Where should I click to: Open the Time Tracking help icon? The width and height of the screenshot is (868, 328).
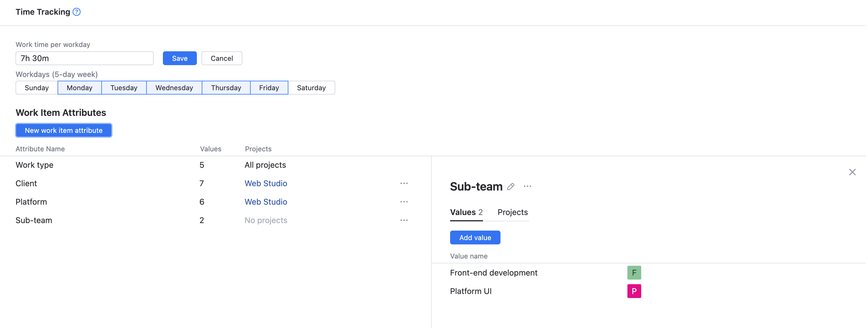click(76, 12)
